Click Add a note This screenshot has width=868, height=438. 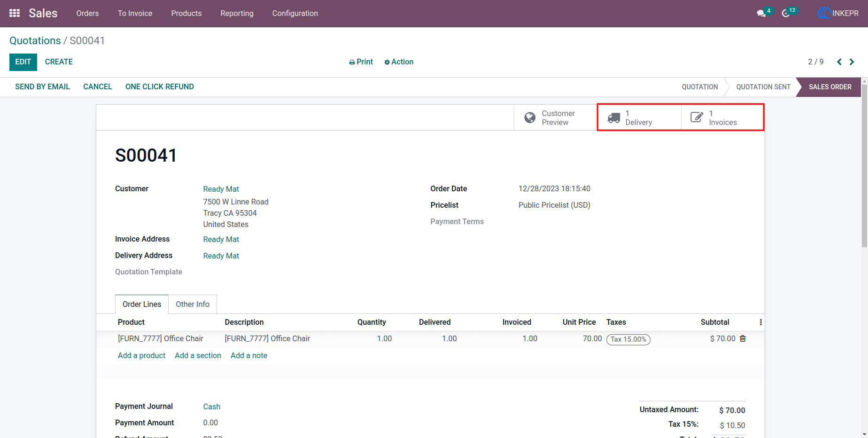pos(249,355)
